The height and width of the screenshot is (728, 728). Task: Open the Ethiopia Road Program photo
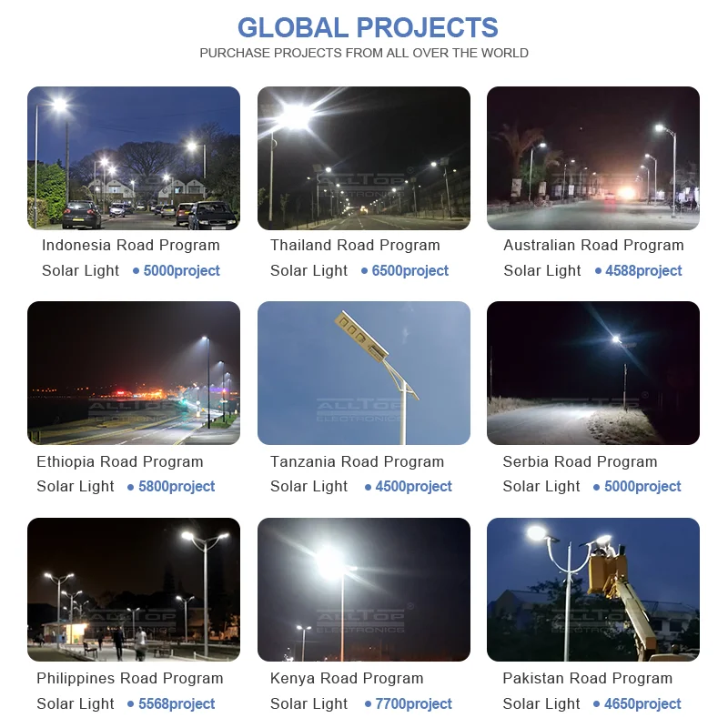134,373
